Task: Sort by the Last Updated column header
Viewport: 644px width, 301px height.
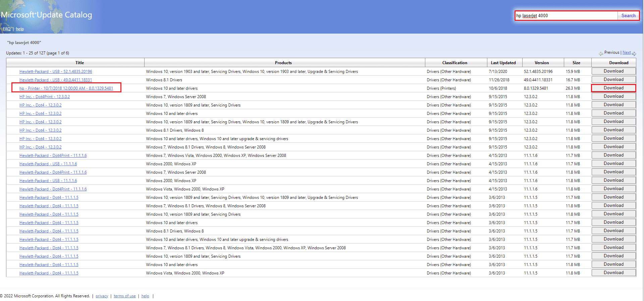Action: (x=503, y=63)
